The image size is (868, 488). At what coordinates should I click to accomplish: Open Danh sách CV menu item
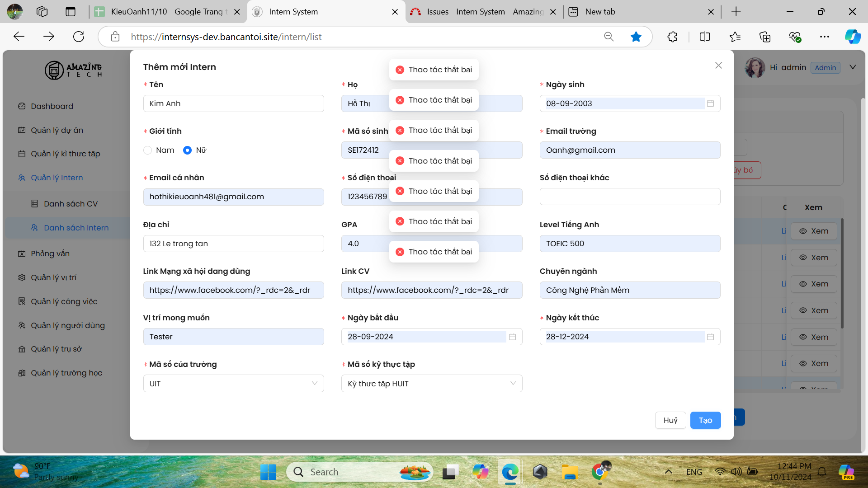click(71, 204)
